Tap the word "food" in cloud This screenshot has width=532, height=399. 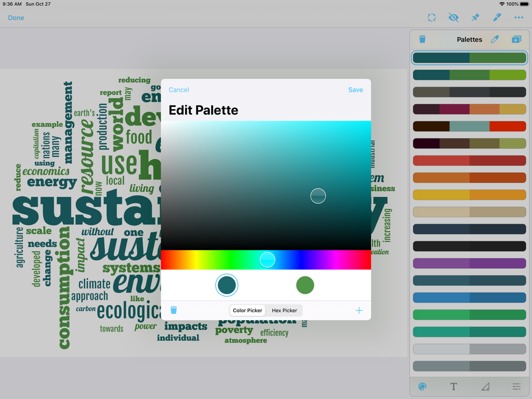139,137
